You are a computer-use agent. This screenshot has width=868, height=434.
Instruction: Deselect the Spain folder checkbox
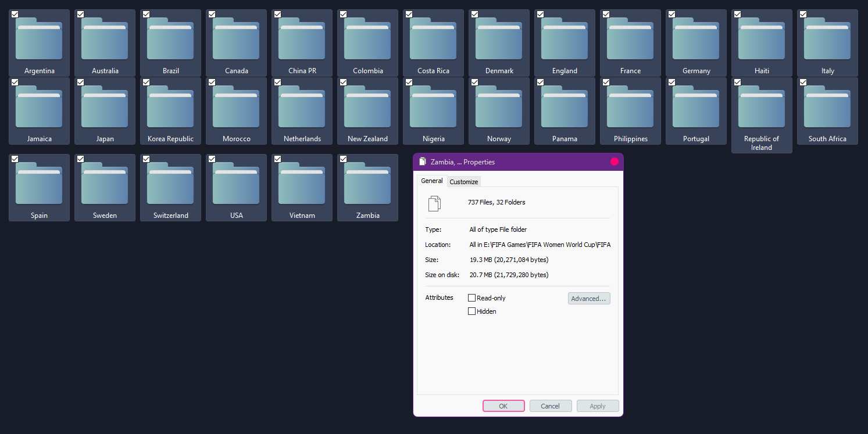[15, 159]
